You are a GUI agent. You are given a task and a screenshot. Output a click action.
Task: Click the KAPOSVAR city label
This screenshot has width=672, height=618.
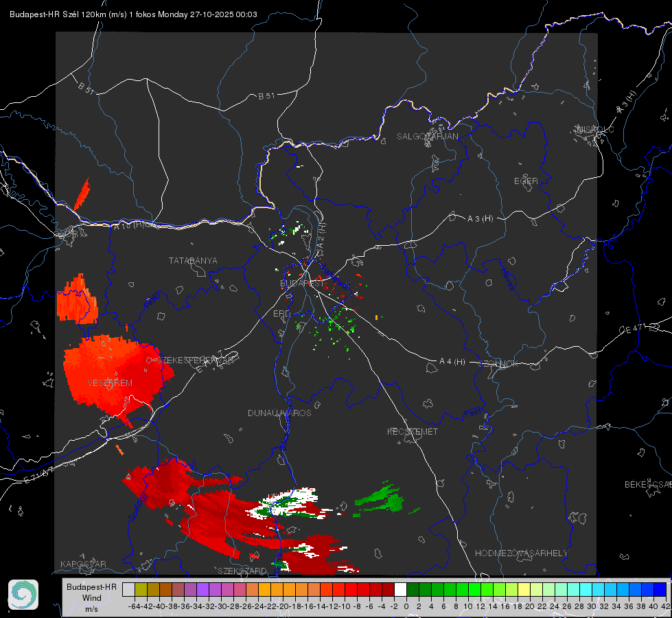[x=83, y=564]
